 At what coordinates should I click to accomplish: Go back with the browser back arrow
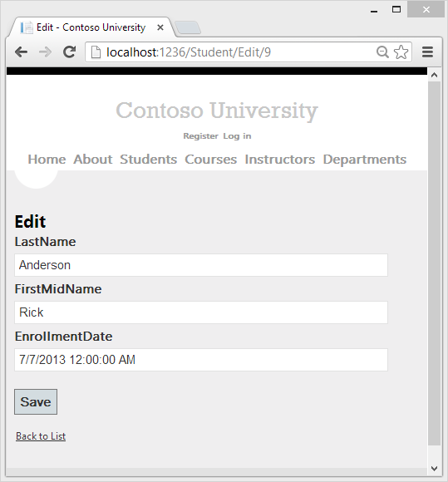coord(22,52)
